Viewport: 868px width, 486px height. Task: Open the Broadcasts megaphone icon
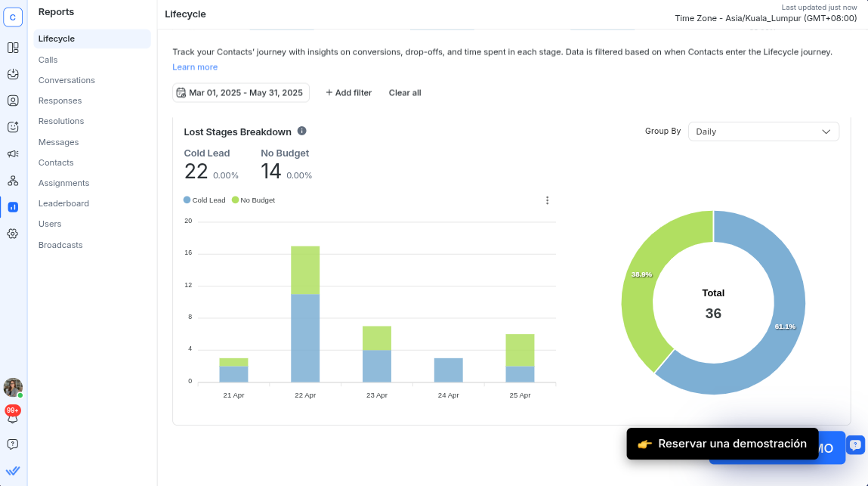pyautogui.click(x=13, y=153)
